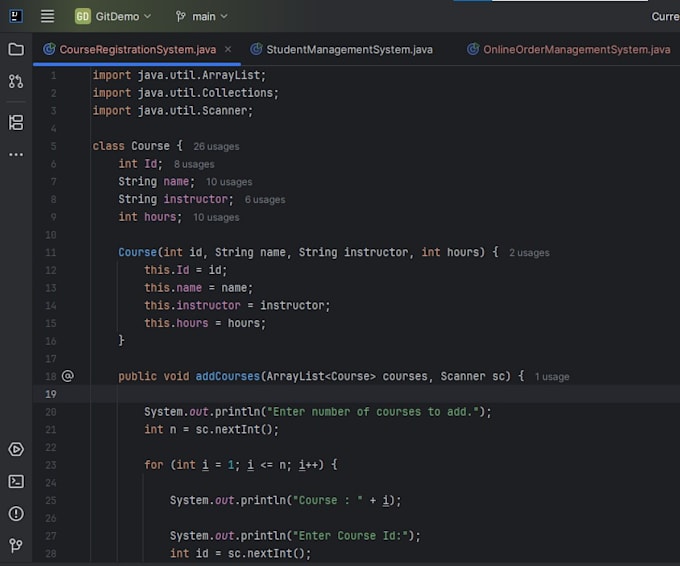Place cursor on empty line 19
Image resolution: width=680 pixels, height=566 pixels.
click(x=385, y=394)
